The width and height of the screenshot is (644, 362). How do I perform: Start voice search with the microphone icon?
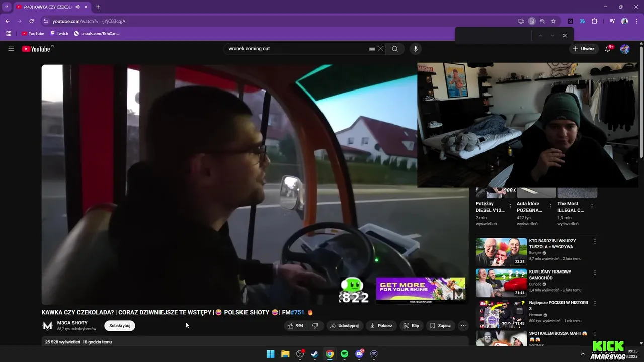415,49
